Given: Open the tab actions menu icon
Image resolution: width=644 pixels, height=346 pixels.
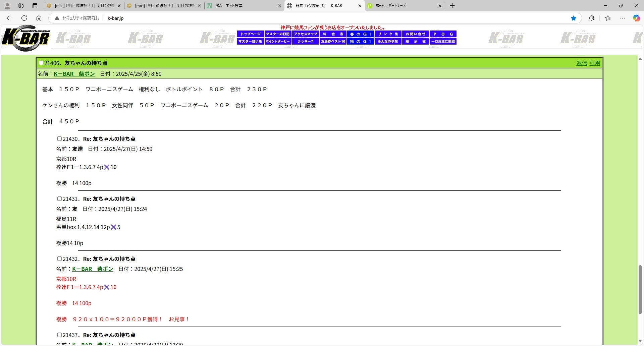Looking at the screenshot, I should point(35,6).
